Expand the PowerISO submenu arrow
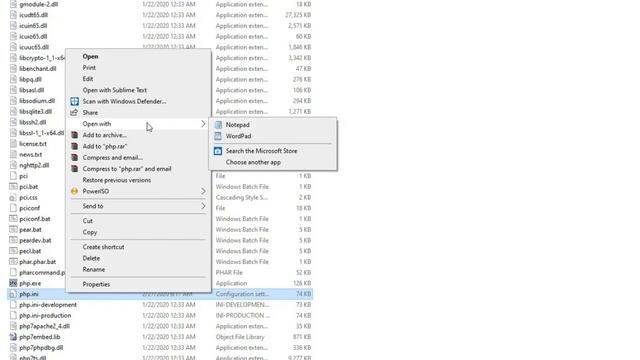 pos(203,191)
